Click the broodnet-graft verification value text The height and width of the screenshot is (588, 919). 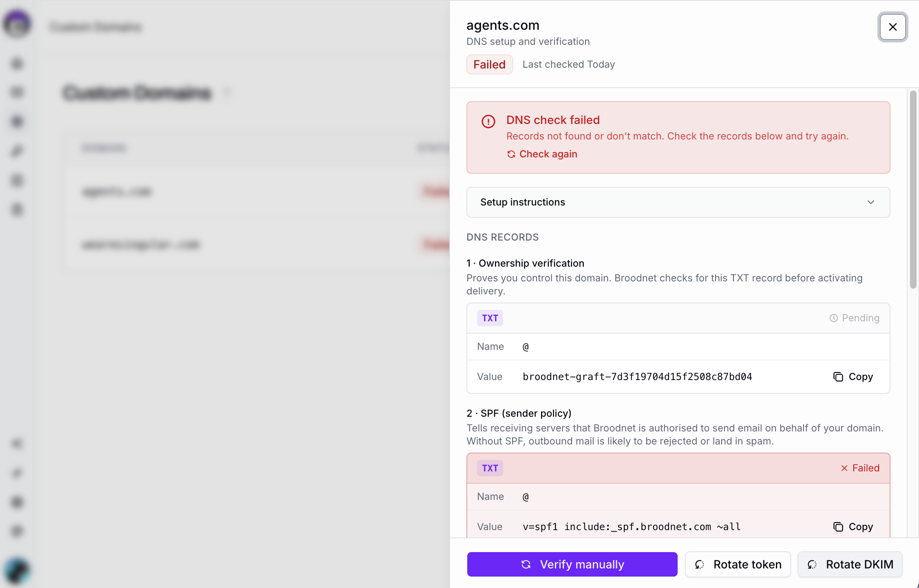637,377
